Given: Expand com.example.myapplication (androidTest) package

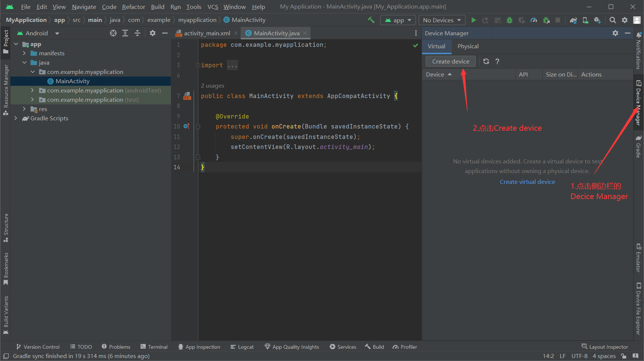Looking at the screenshot, I should (33, 91).
